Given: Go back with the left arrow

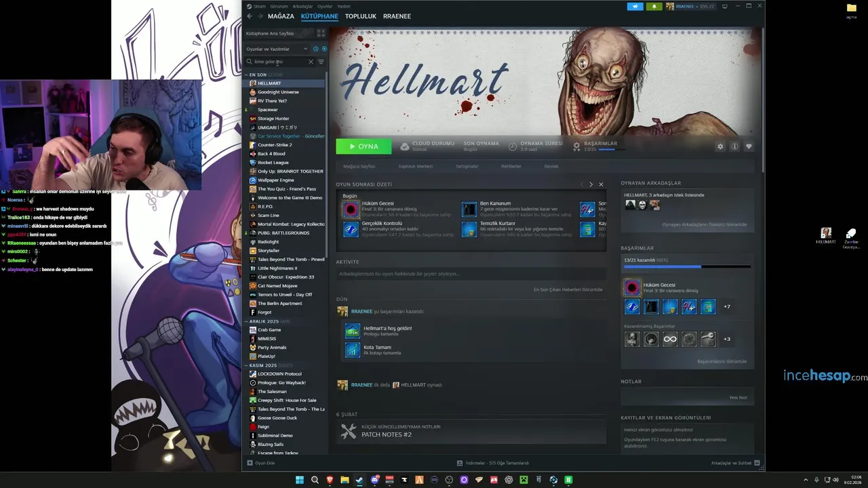Looking at the screenshot, I should pyautogui.click(x=250, y=16).
